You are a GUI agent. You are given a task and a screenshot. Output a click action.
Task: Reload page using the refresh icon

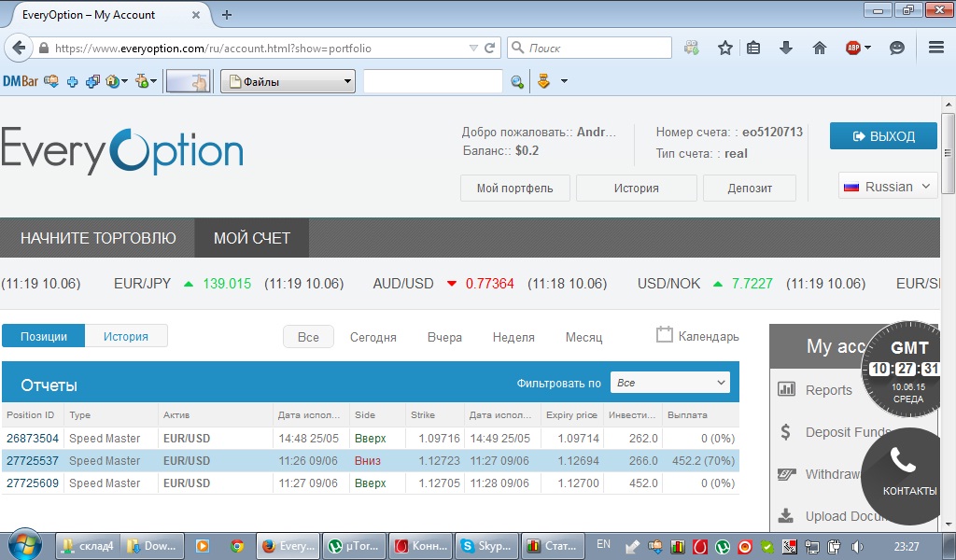(490, 48)
